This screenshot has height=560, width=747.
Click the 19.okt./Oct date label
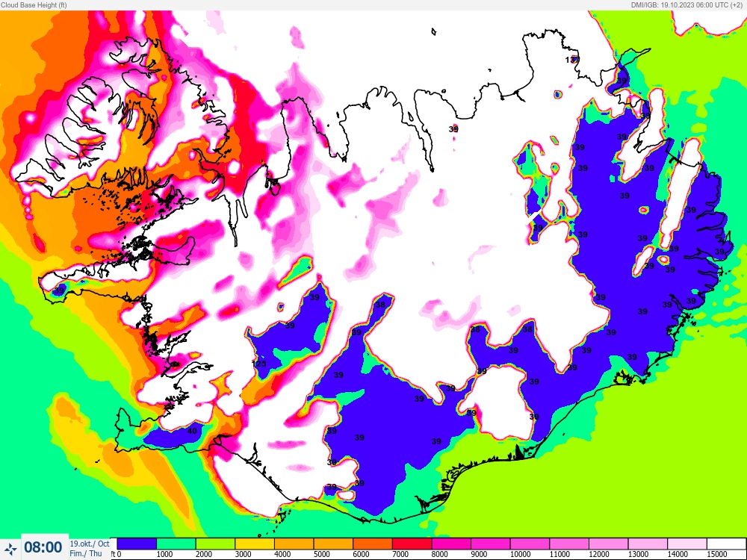[x=90, y=544]
